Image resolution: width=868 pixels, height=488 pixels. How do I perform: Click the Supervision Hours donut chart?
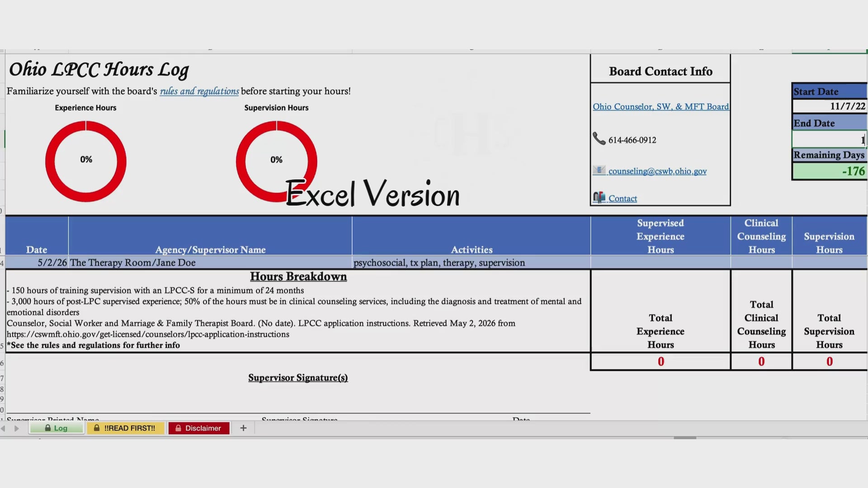(x=276, y=161)
